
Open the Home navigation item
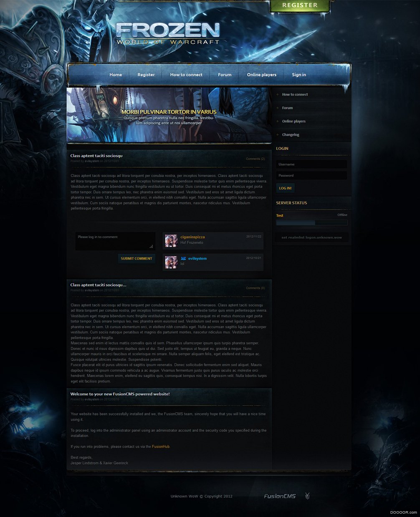pos(116,75)
